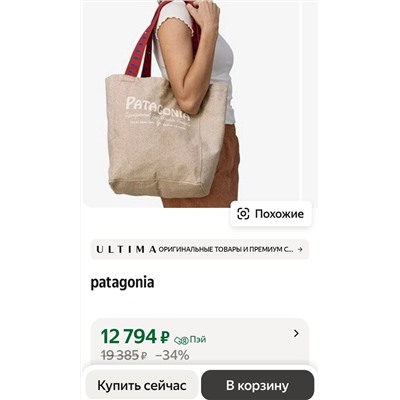Open the main tote bag product photo
The height and width of the screenshot is (400, 400).
point(191,104)
